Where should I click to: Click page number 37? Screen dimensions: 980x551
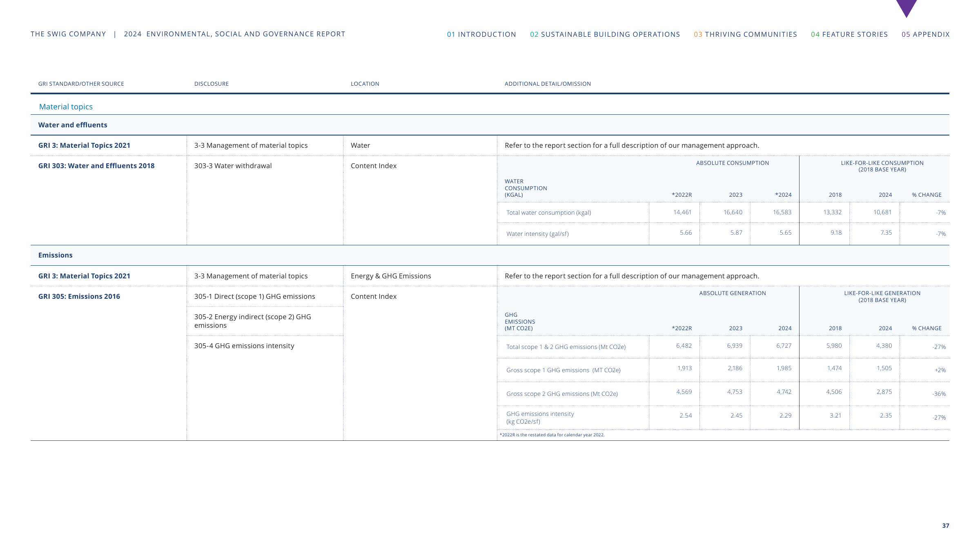tap(946, 526)
